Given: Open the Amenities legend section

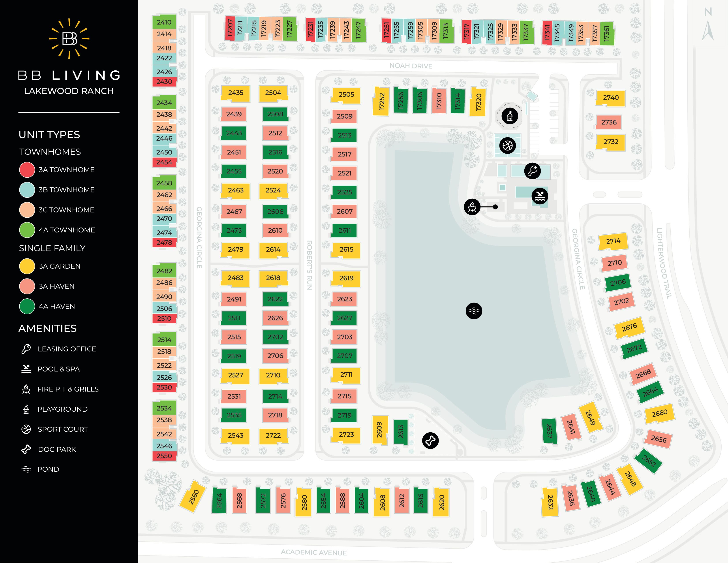Looking at the screenshot, I should click(x=48, y=329).
